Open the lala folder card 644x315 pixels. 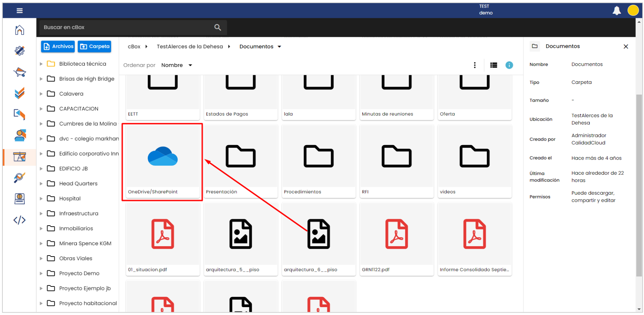319,98
